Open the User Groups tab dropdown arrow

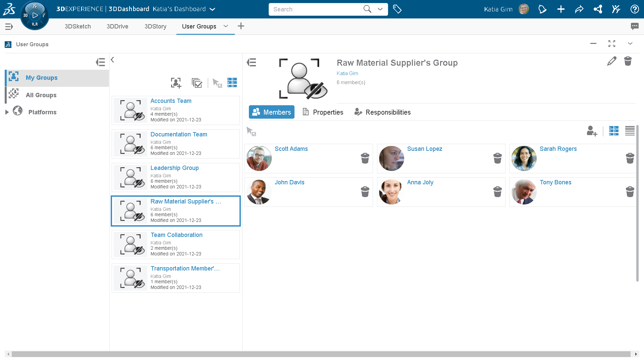pos(226,26)
